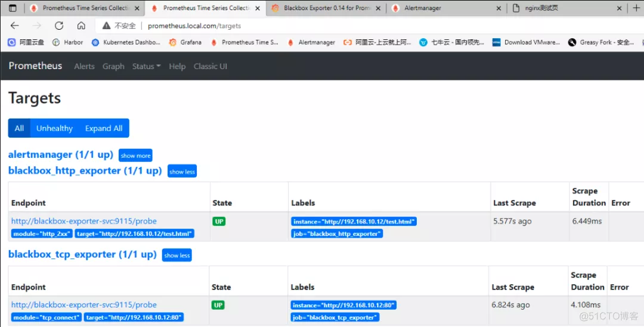Viewport: 644px width, 327px height.
Task: Open the Harbor bookmark
Action: pos(68,42)
